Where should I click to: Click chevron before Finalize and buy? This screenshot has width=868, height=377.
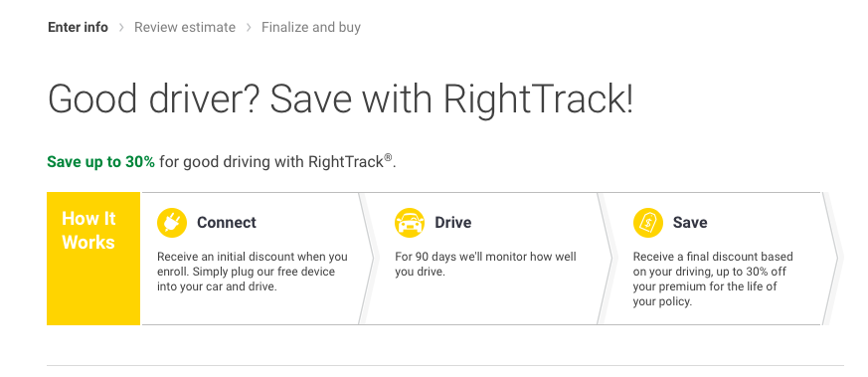[x=249, y=27]
